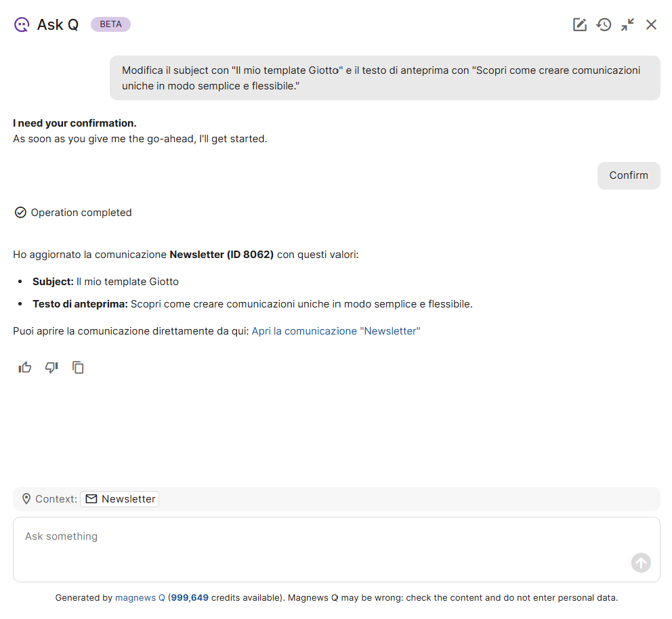Viewport: 672px width, 619px height.
Task: Click the 999,649 credits count
Action: tap(189, 598)
